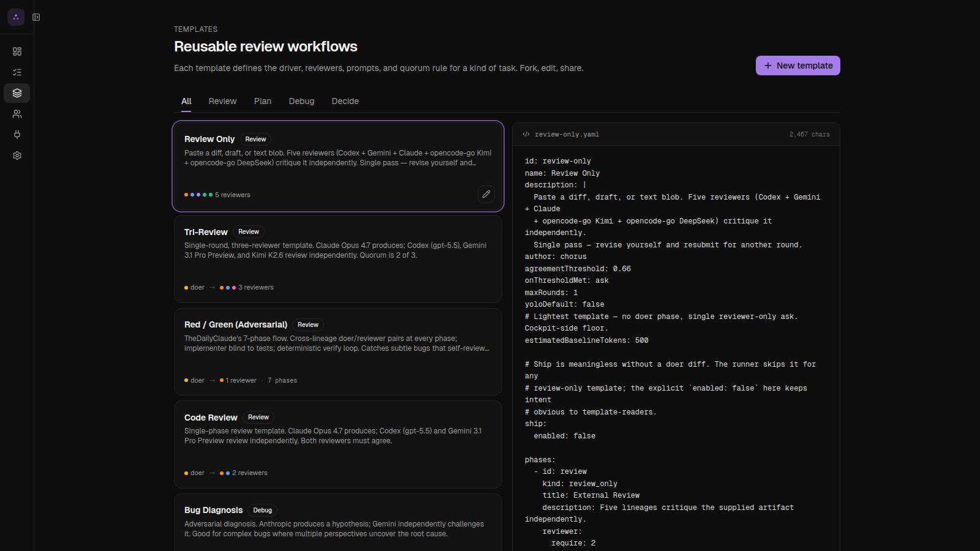Click the "yoloDefault: false" line

pyautogui.click(x=565, y=304)
